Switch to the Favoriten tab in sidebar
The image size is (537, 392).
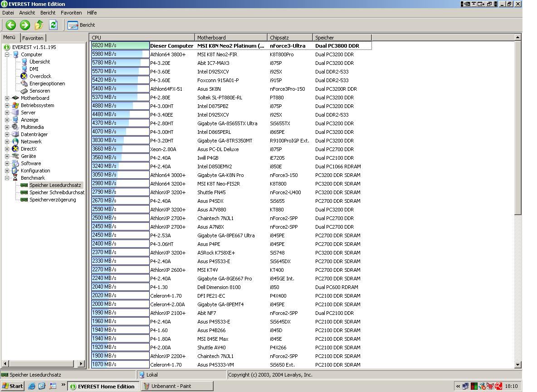tap(33, 38)
